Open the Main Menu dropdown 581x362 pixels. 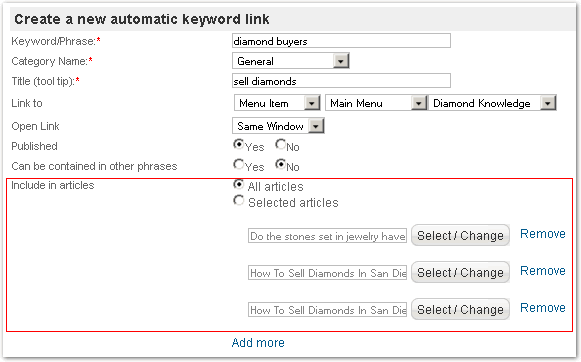pos(376,103)
